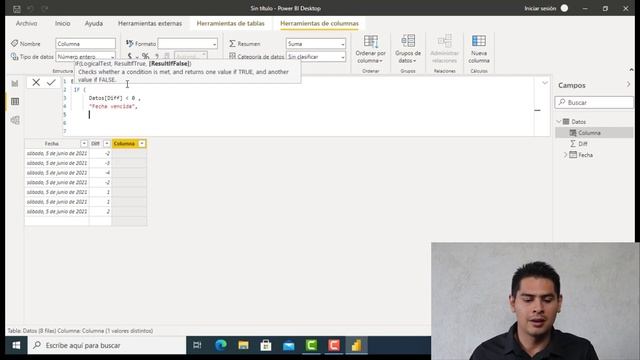Click Iniciar sesión link
The width and height of the screenshot is (640, 360).
pos(540,9)
